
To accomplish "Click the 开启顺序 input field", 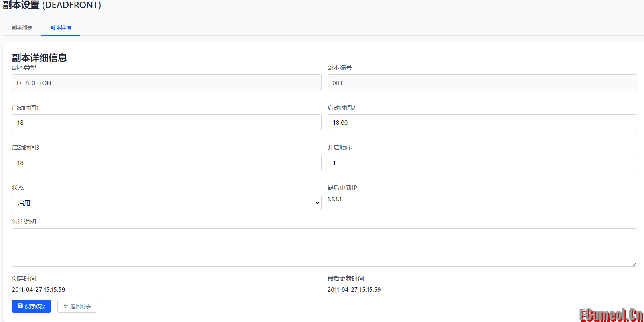I will (482, 163).
